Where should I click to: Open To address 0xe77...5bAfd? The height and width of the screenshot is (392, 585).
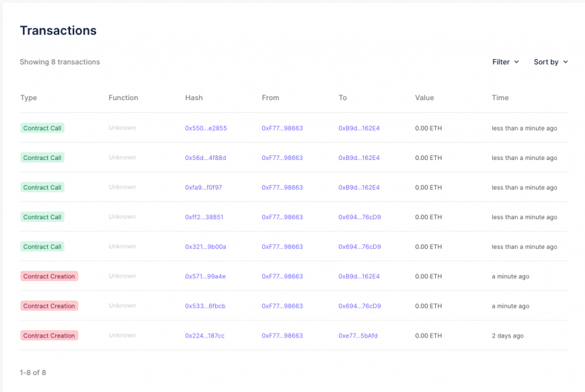click(x=358, y=336)
